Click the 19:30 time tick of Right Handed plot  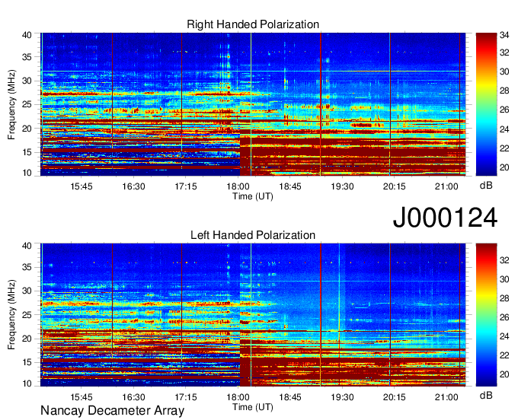click(x=342, y=186)
